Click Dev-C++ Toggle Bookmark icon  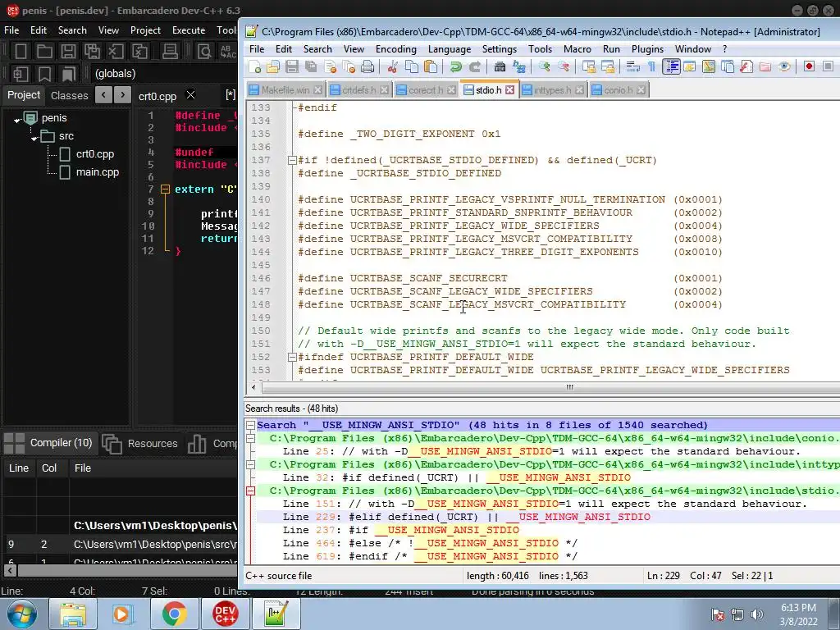pyautogui.click(x=44, y=74)
